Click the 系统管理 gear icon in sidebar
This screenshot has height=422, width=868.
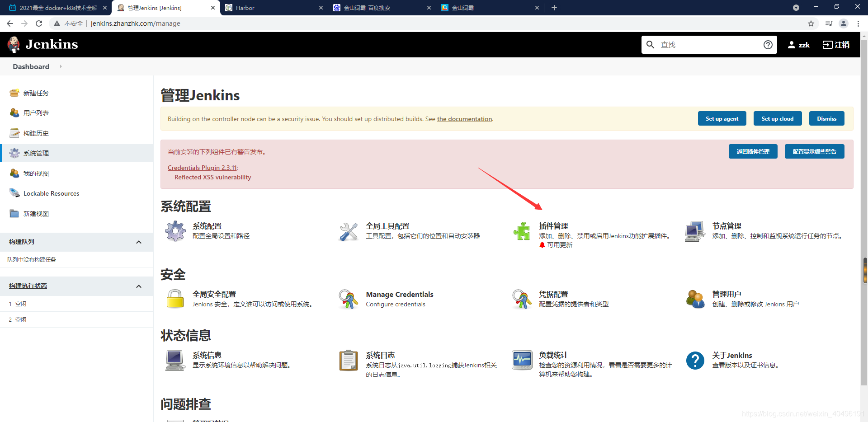coord(14,153)
